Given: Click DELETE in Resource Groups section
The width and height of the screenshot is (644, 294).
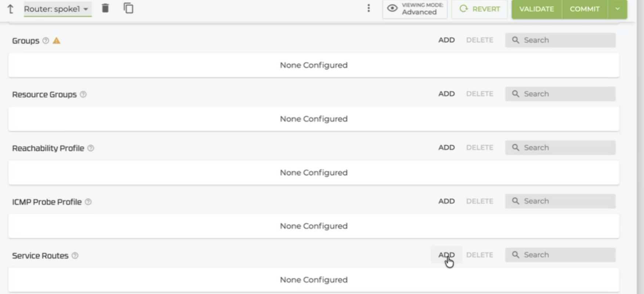Looking at the screenshot, I should (x=480, y=94).
